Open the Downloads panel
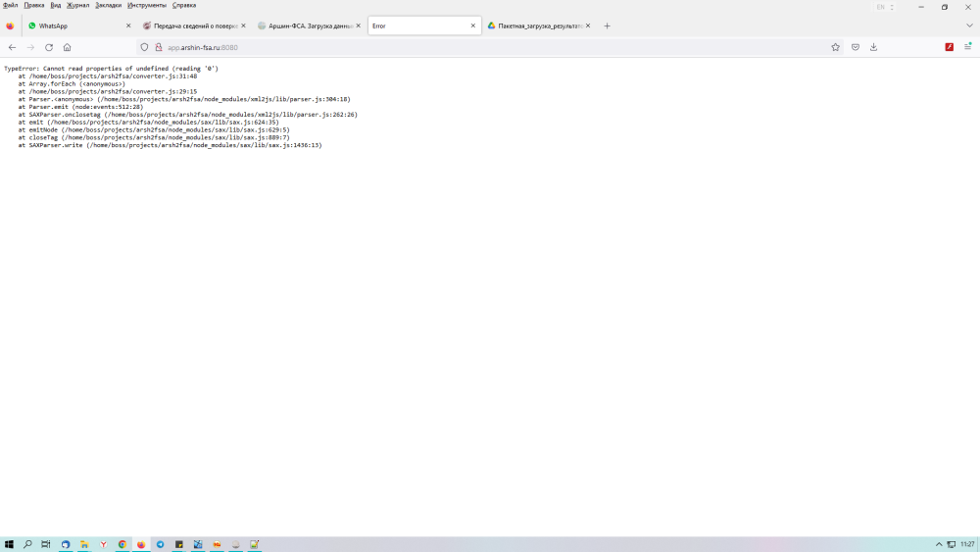 tap(873, 47)
